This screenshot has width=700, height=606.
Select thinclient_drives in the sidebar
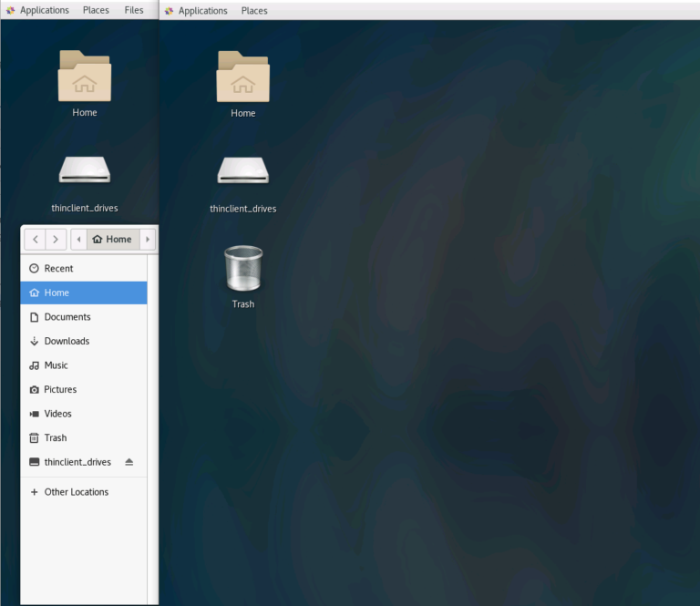pyautogui.click(x=77, y=462)
